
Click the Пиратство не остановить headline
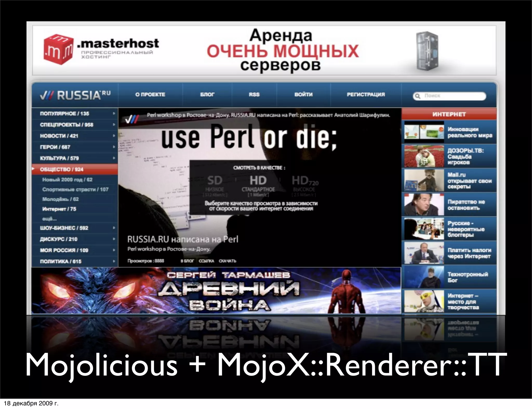click(x=466, y=205)
